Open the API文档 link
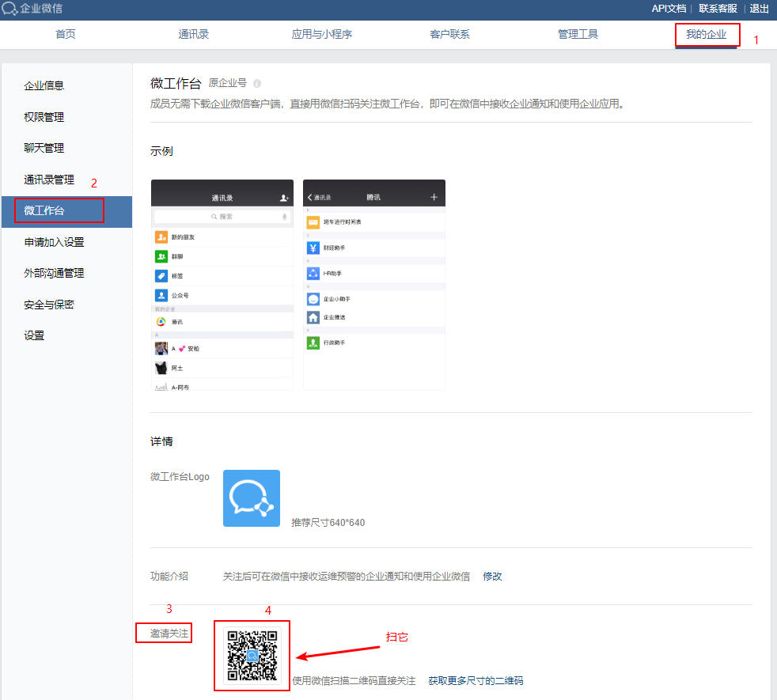The height and width of the screenshot is (700, 777). (669, 9)
